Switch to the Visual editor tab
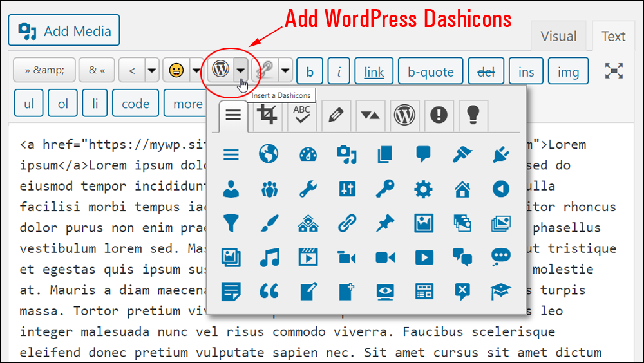 [558, 36]
